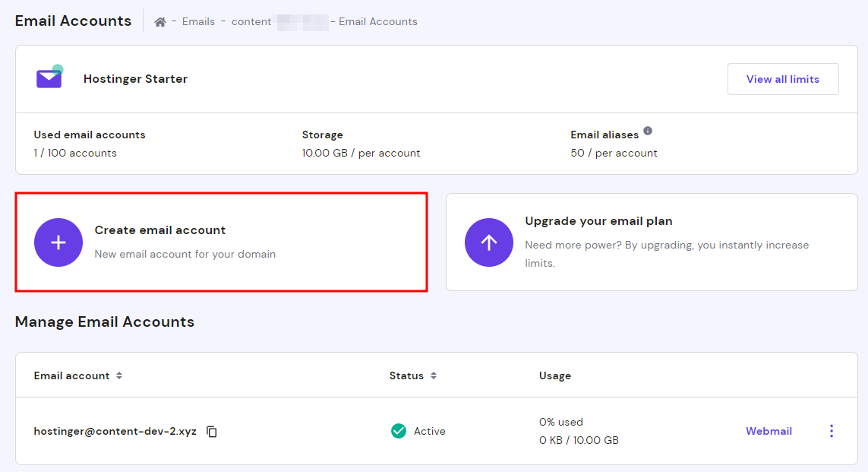Click the Hostinger Starter plan name
This screenshot has width=868, height=472.
pyautogui.click(x=135, y=79)
